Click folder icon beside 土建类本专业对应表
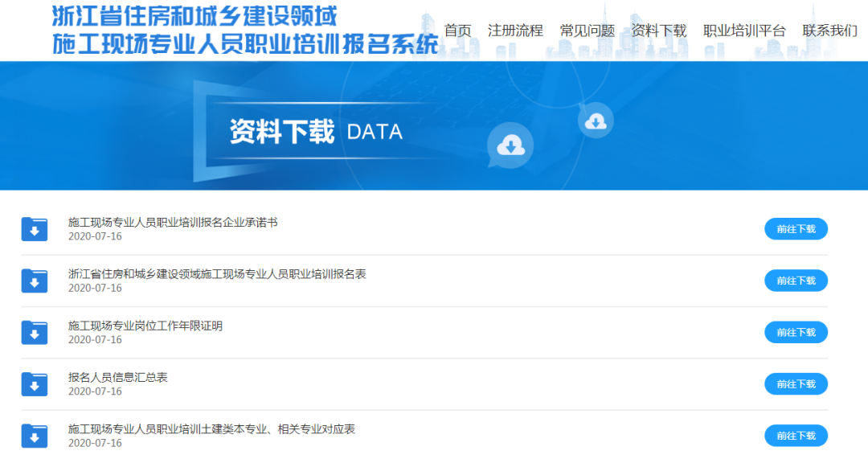868x459 pixels. point(35,436)
